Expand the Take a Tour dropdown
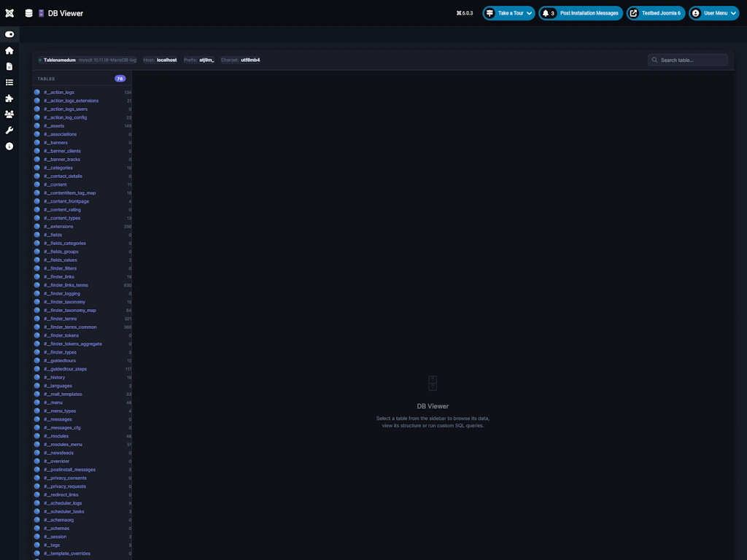Viewport: 747px width, 560px height. (x=508, y=13)
